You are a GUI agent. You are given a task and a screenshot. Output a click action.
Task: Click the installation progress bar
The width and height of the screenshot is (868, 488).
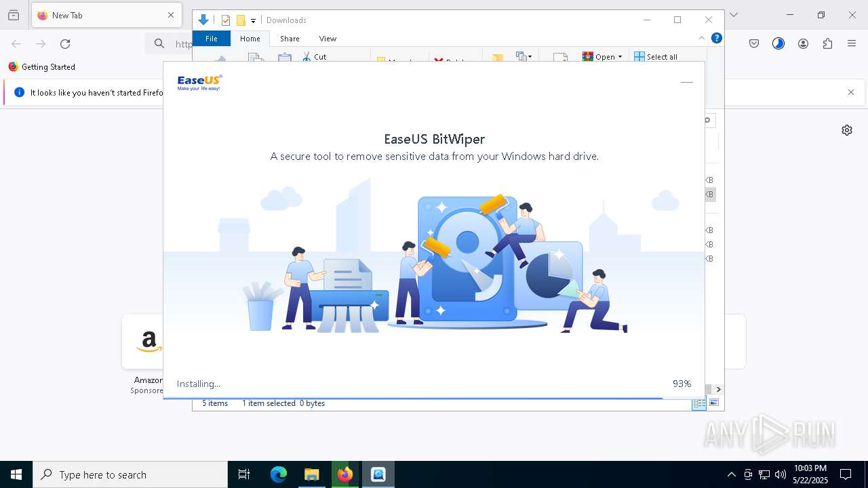[x=434, y=398]
